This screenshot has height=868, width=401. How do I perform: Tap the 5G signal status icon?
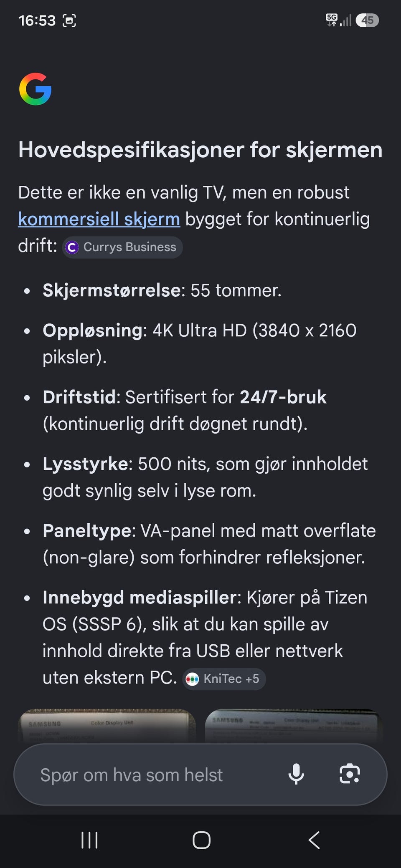(332, 20)
